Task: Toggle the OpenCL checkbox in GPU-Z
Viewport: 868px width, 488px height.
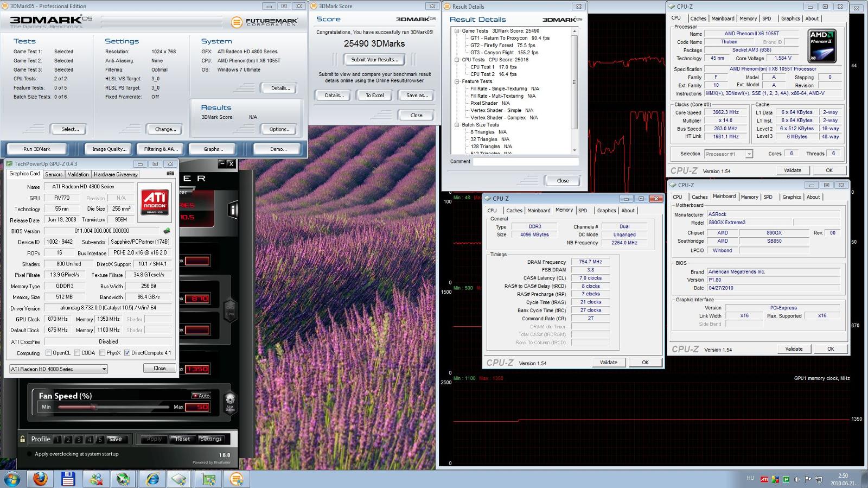Action: coord(49,353)
